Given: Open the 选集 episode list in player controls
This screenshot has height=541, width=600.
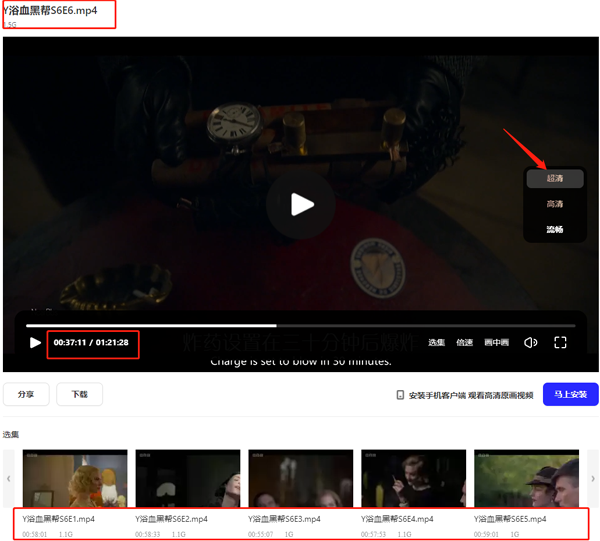Looking at the screenshot, I should tap(436, 342).
